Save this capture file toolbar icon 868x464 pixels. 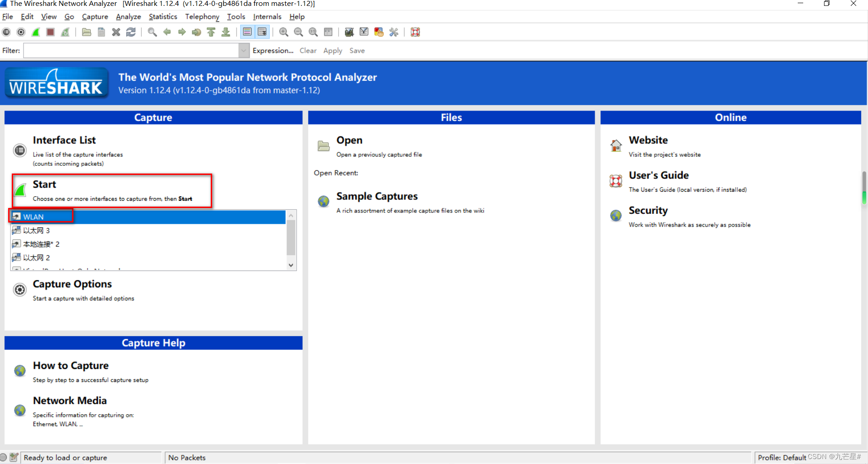[x=102, y=32]
